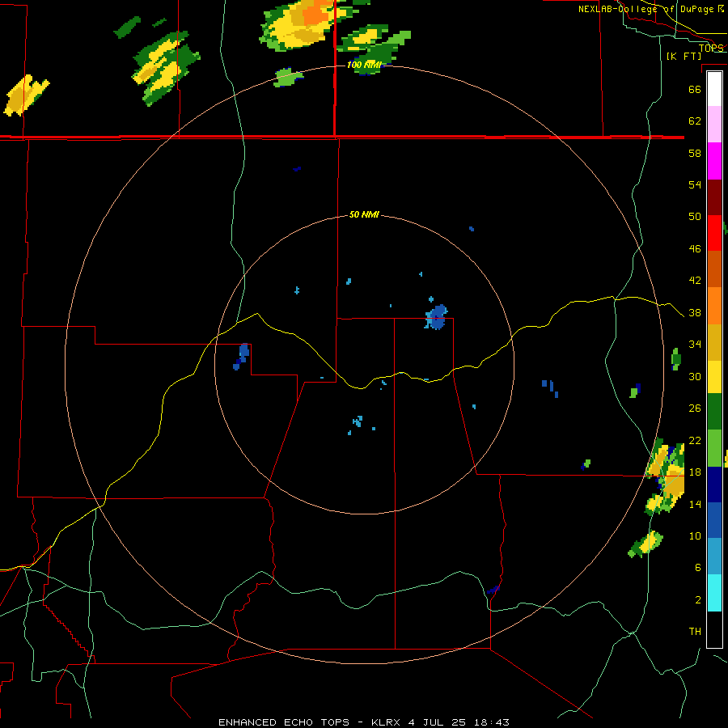Click the "18" legend value
This screenshot has width=728, height=728.
pyautogui.click(x=695, y=472)
